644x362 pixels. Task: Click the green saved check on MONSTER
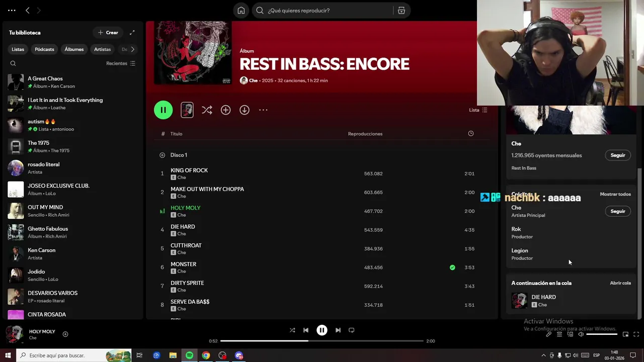[x=452, y=267]
